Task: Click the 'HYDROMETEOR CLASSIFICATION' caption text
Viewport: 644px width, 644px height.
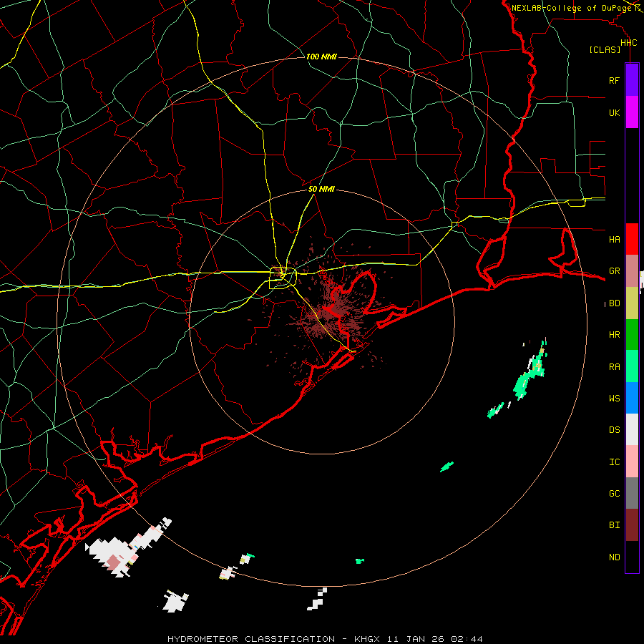Action: coord(251,639)
